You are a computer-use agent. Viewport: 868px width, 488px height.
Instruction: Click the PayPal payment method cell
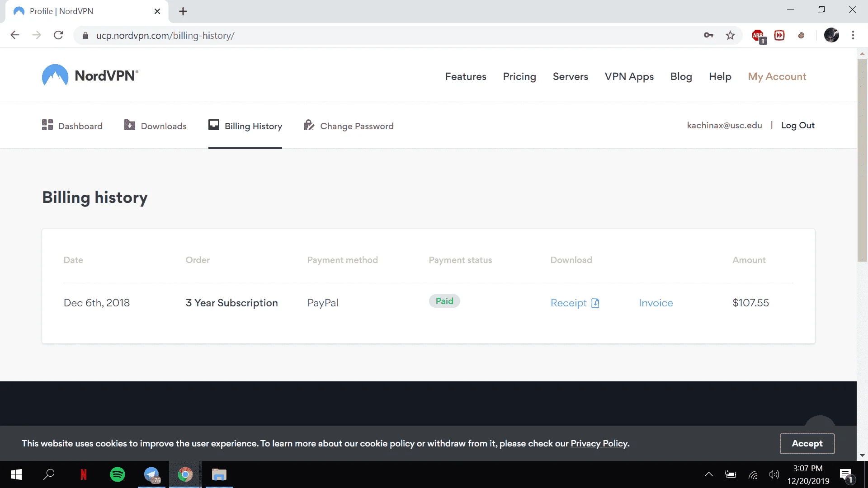[323, 303]
